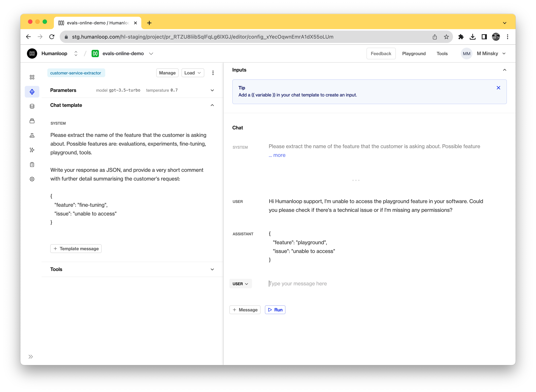Open the tab list chevron in Chrome
This screenshot has width=536, height=392.
pos(505,23)
